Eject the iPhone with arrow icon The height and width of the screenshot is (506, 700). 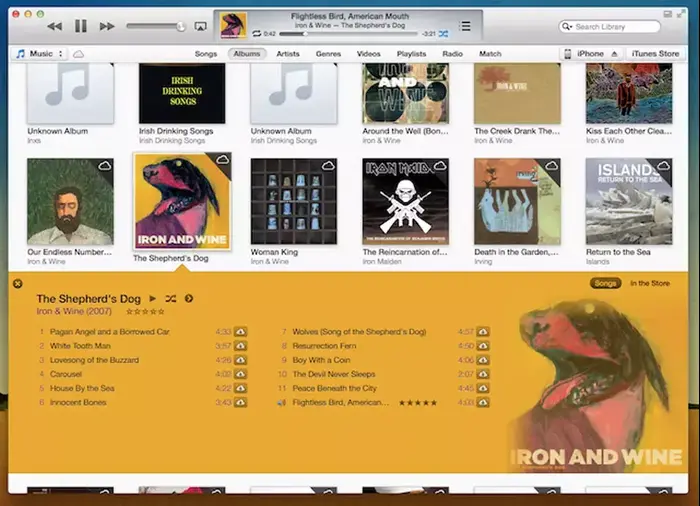(x=615, y=54)
